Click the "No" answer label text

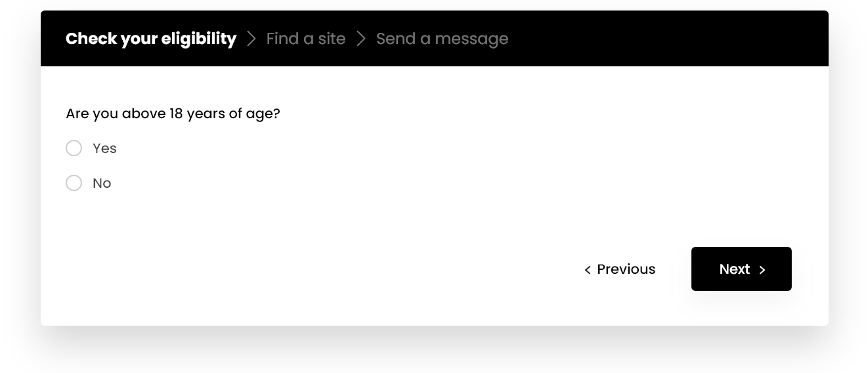click(102, 183)
